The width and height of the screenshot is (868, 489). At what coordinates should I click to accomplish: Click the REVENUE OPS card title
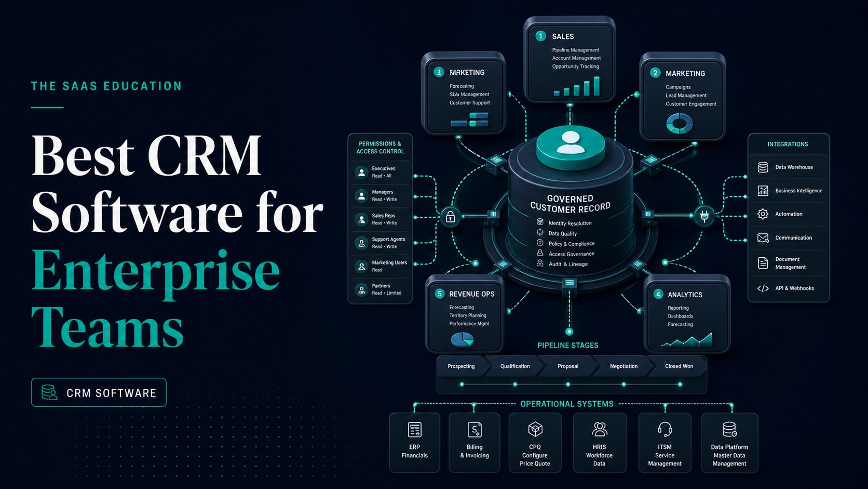pos(471,294)
